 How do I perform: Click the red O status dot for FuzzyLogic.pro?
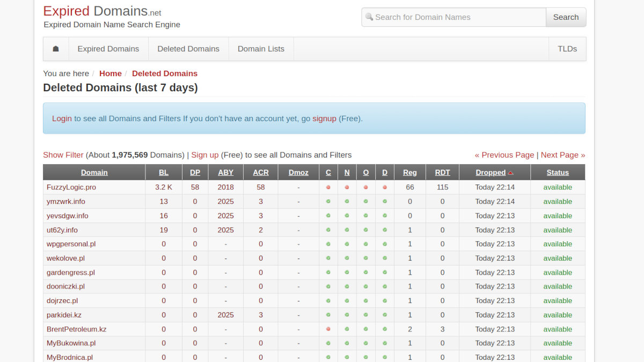click(366, 187)
